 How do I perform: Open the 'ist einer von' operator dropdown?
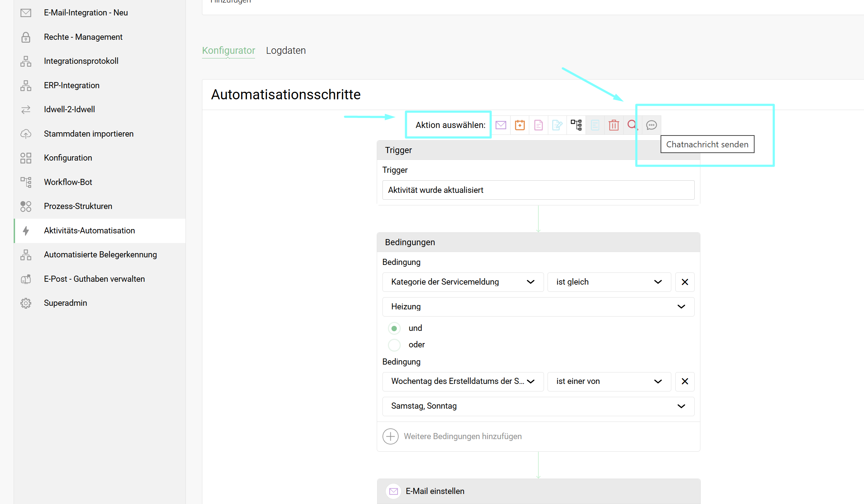609,381
